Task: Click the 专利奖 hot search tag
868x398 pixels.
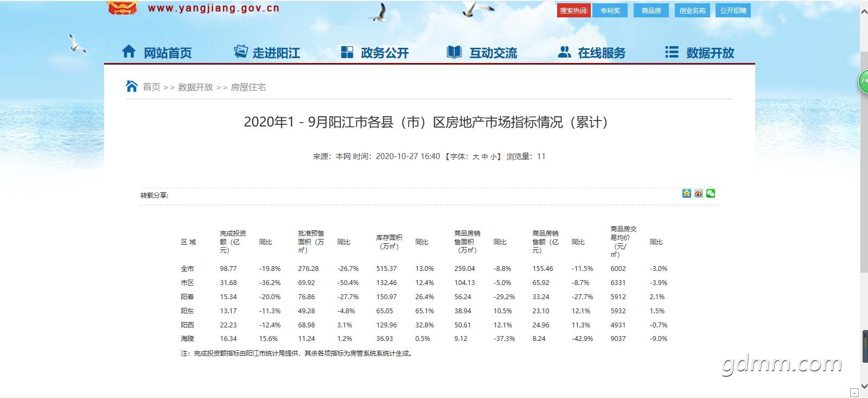Action: [610, 10]
